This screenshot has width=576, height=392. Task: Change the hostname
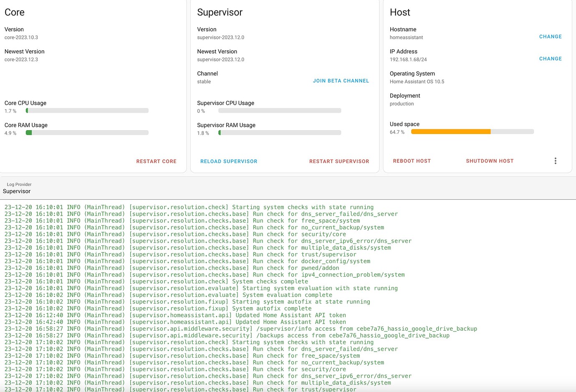550,36
